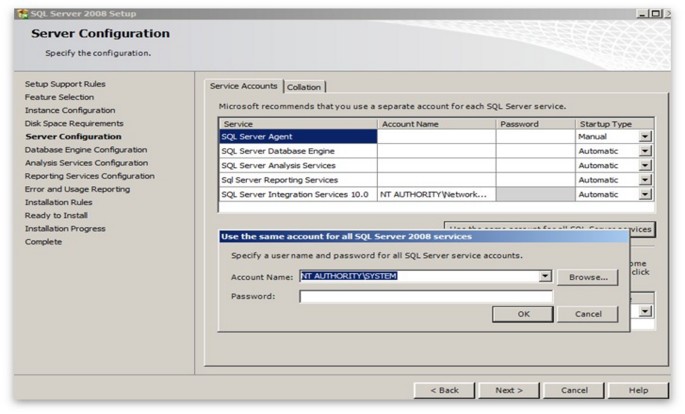Click Setup Support Rules step
685x414 pixels.
coord(65,84)
